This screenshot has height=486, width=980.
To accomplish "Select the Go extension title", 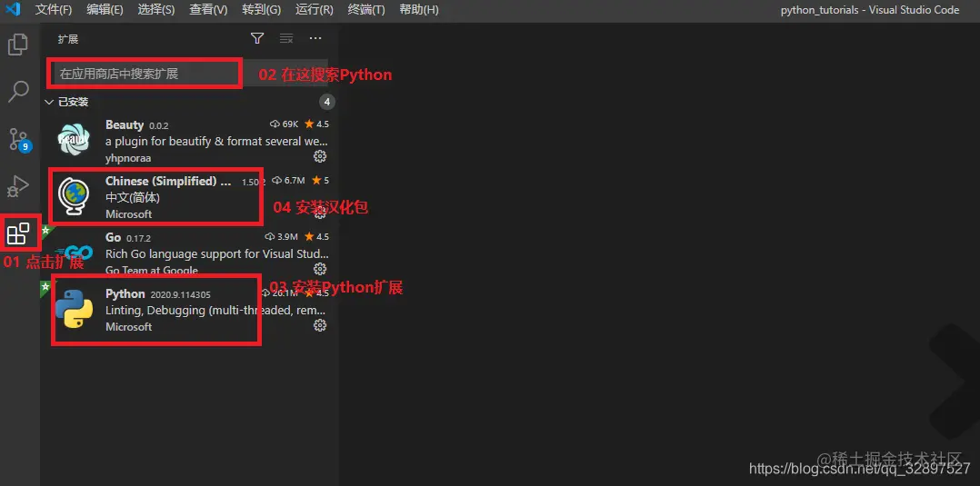I will [113, 237].
